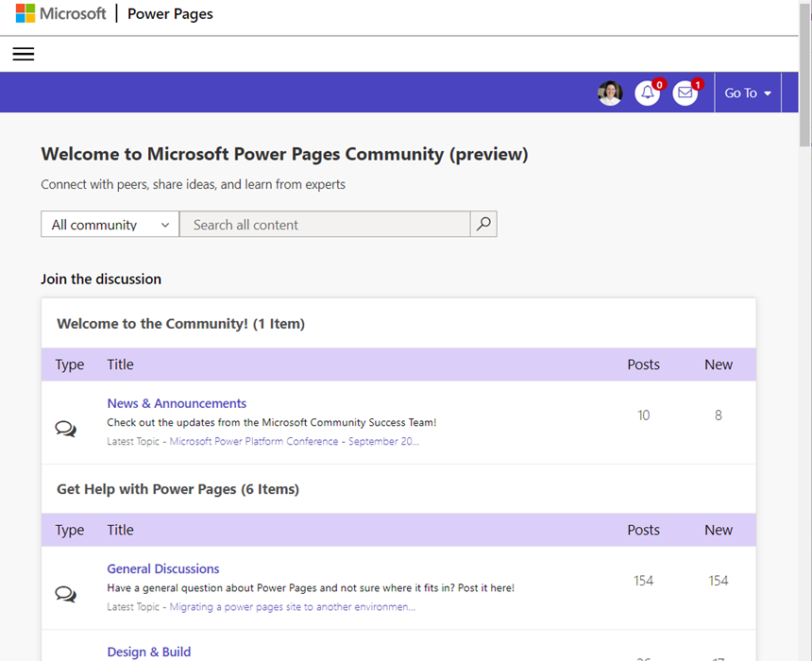Screen dimensions: 812x661
Task: Open the hamburger navigation menu
Action: pyautogui.click(x=24, y=54)
